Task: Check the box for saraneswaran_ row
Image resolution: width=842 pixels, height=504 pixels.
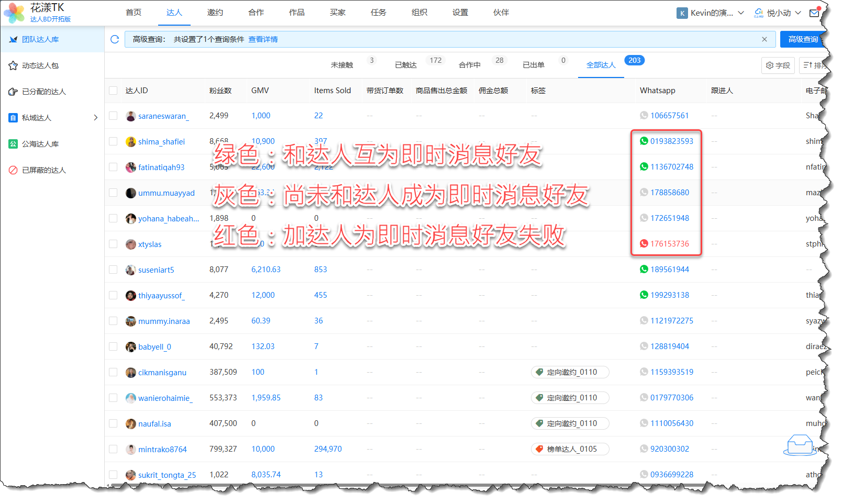Action: 113,116
